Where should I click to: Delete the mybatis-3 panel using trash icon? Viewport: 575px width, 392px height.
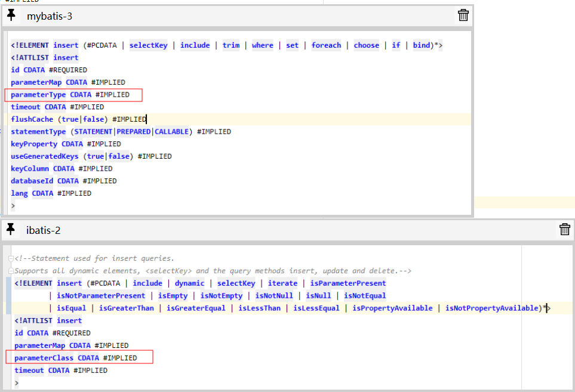(x=463, y=15)
